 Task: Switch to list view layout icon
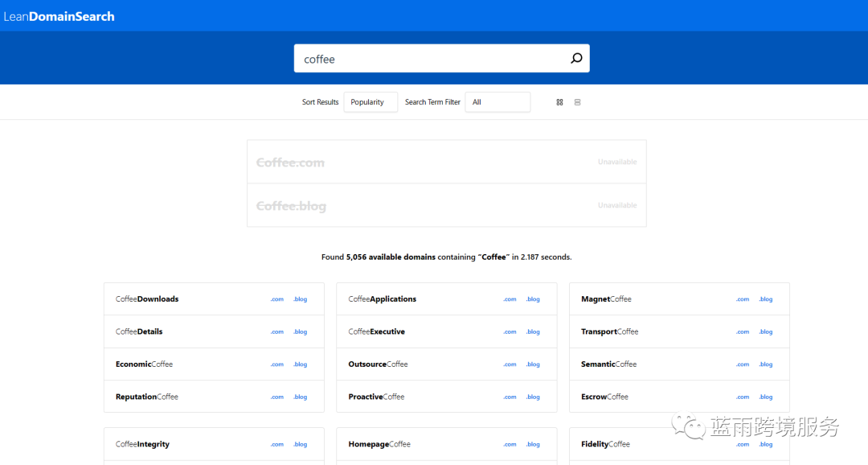point(577,102)
